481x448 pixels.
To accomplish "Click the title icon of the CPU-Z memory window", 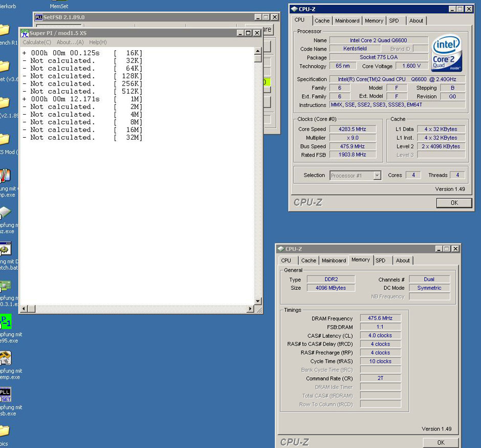I will 281,249.
